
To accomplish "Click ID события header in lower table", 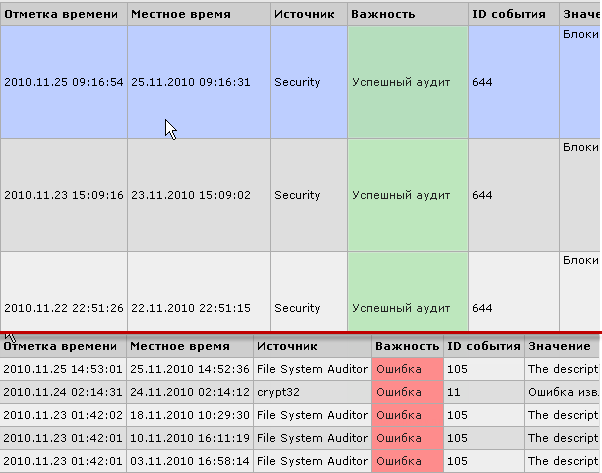I will (483, 346).
